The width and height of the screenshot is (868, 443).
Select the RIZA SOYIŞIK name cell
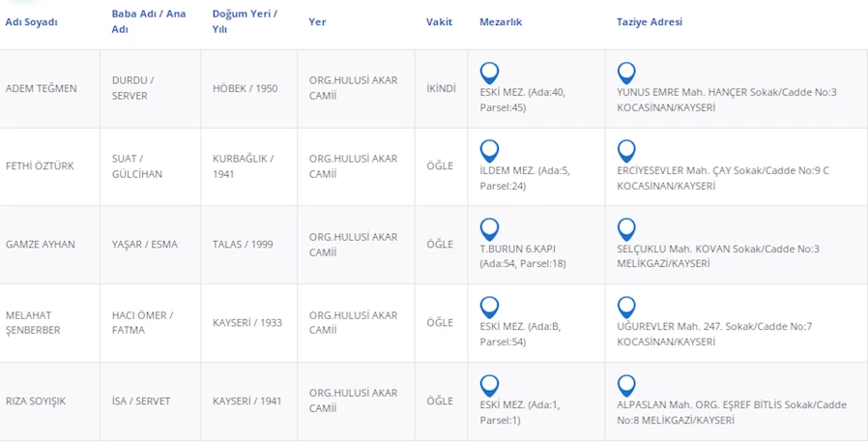coord(36,401)
